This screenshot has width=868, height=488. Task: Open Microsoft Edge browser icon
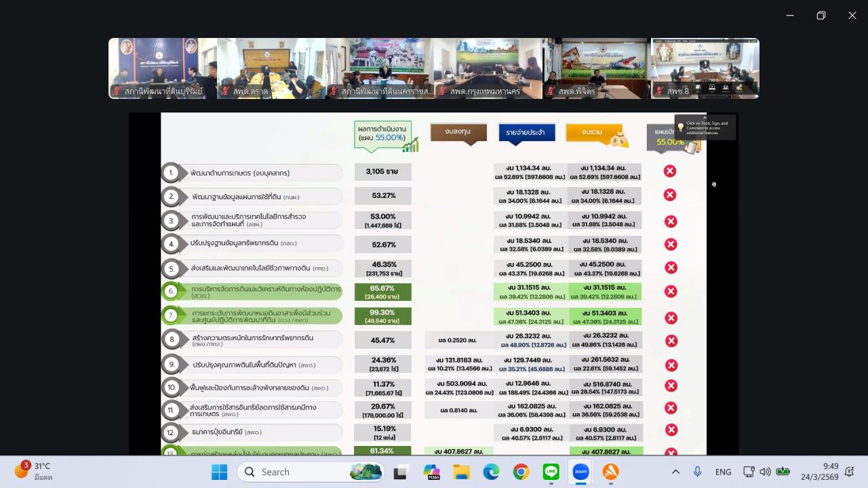[x=491, y=472]
